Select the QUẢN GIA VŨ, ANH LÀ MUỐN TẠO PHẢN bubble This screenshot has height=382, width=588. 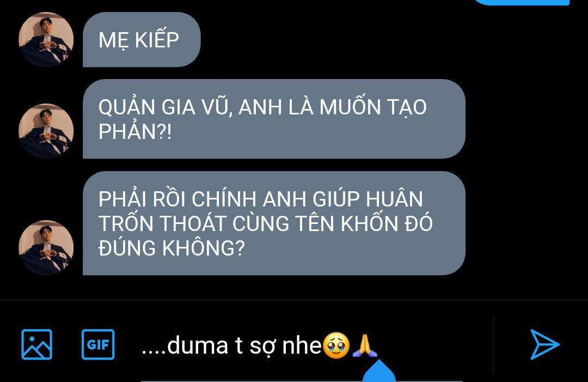(x=274, y=119)
